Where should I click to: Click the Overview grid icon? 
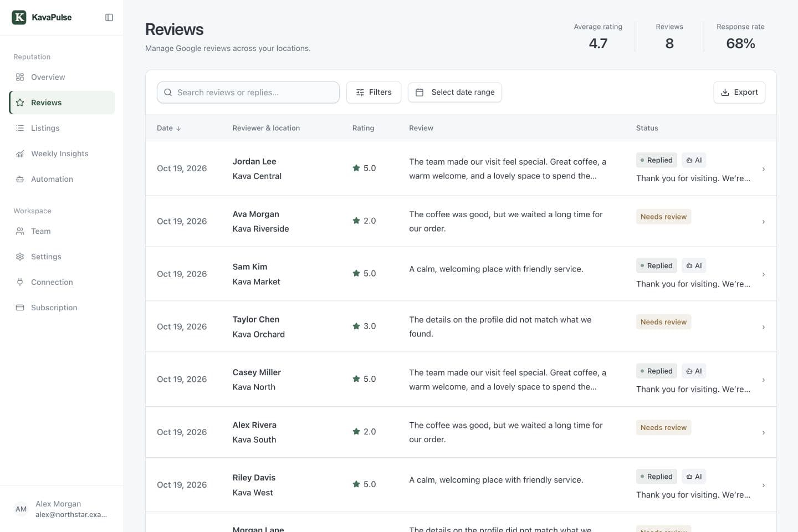[20, 77]
